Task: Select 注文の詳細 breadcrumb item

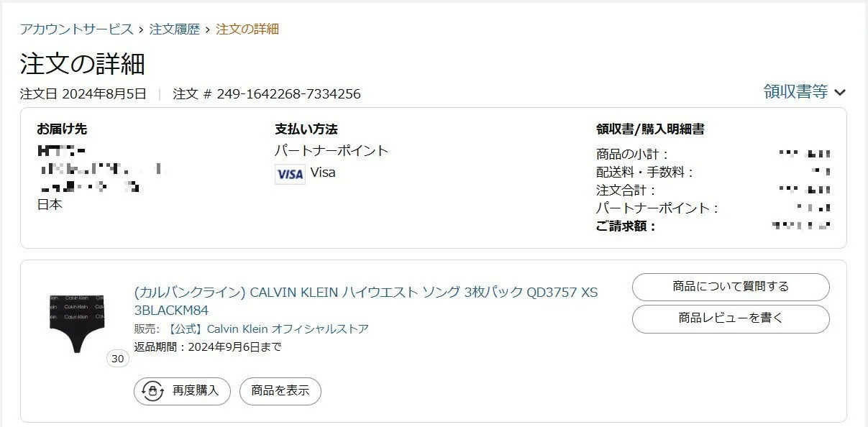Action: [247, 29]
